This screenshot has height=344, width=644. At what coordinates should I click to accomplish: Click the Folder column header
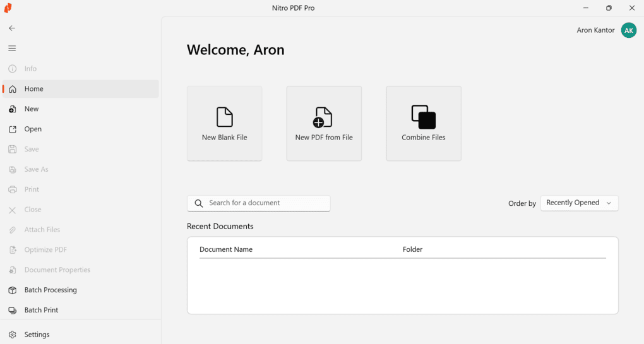tap(412, 249)
